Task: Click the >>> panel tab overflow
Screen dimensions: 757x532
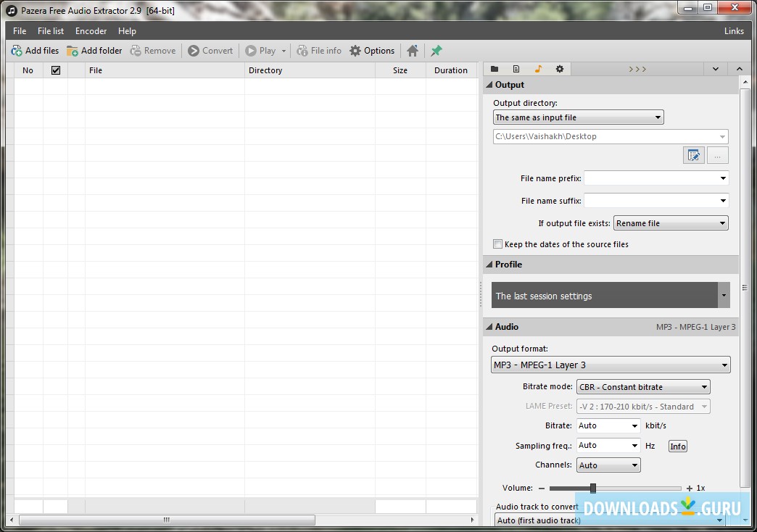Action: point(637,69)
